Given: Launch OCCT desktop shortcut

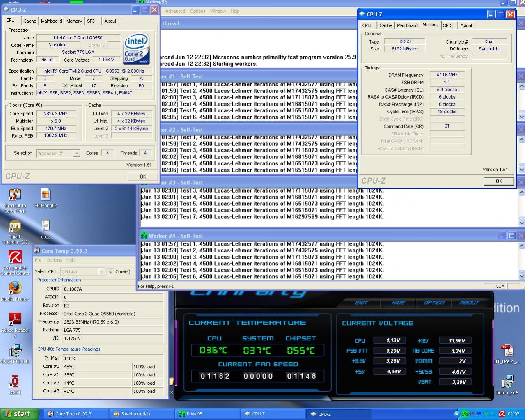Looking at the screenshot, I should pyautogui.click(x=15, y=385).
